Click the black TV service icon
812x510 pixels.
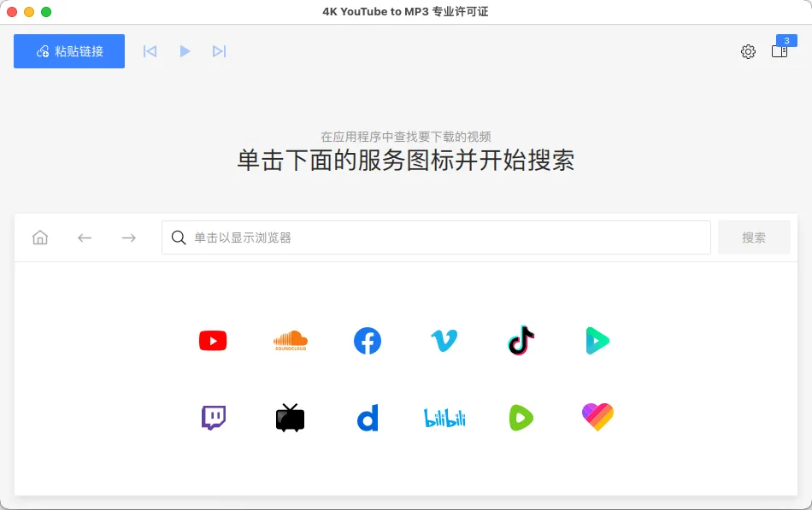point(290,418)
